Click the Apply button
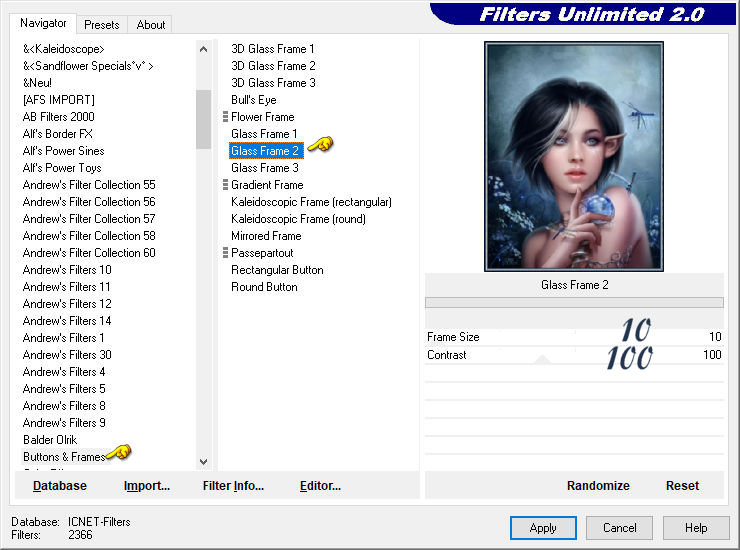This screenshot has height=550, width=740. [x=543, y=528]
